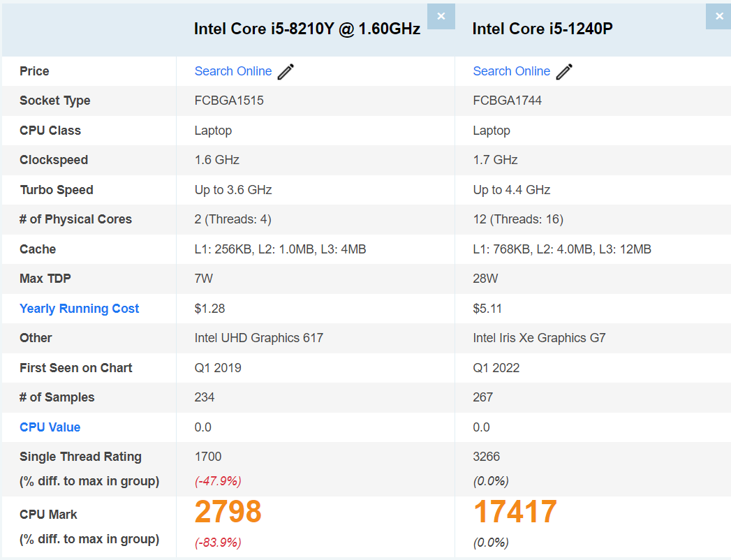Screen dimensions: 731x560
Task: Click the 1700 single thread rating
Action: point(208,457)
